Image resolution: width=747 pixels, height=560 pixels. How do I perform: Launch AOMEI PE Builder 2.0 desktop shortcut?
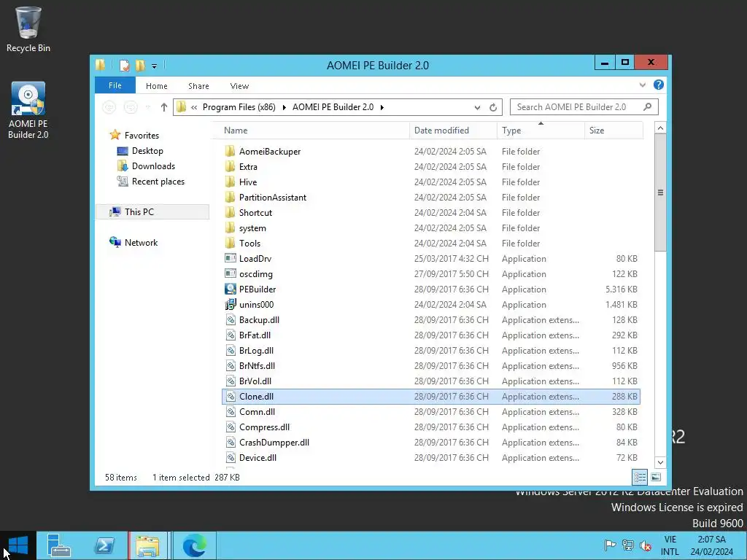[x=28, y=111]
